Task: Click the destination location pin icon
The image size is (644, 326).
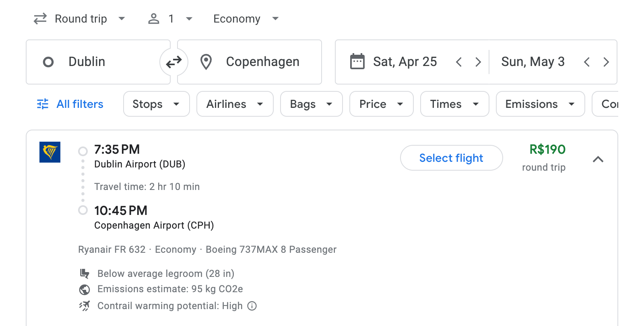Action: click(206, 62)
